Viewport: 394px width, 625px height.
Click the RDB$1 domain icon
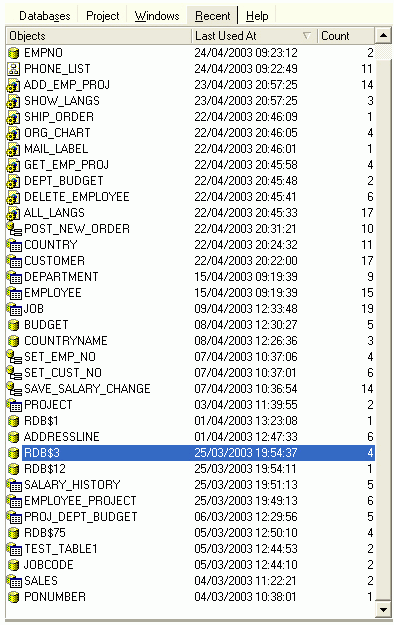[14, 421]
